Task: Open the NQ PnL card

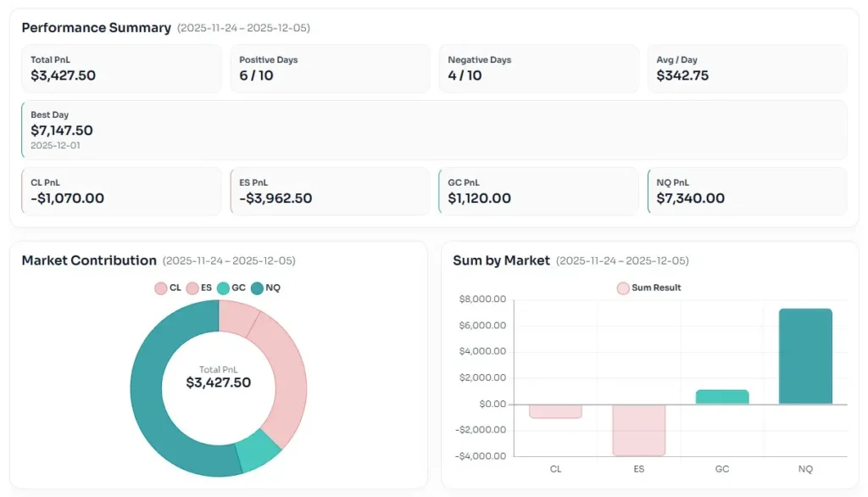Action: (x=747, y=191)
